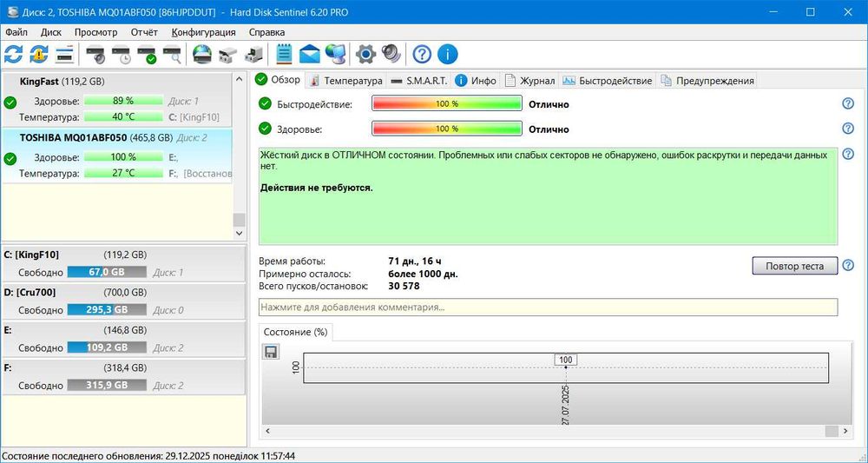Viewport: 868px width, 463px height.
Task: Select the Обзор tab
Action: pyautogui.click(x=278, y=80)
